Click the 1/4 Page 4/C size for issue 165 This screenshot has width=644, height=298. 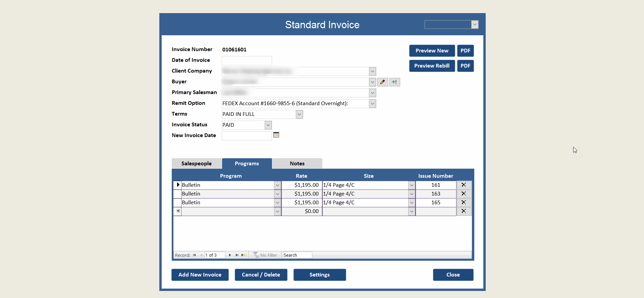pyautogui.click(x=365, y=203)
